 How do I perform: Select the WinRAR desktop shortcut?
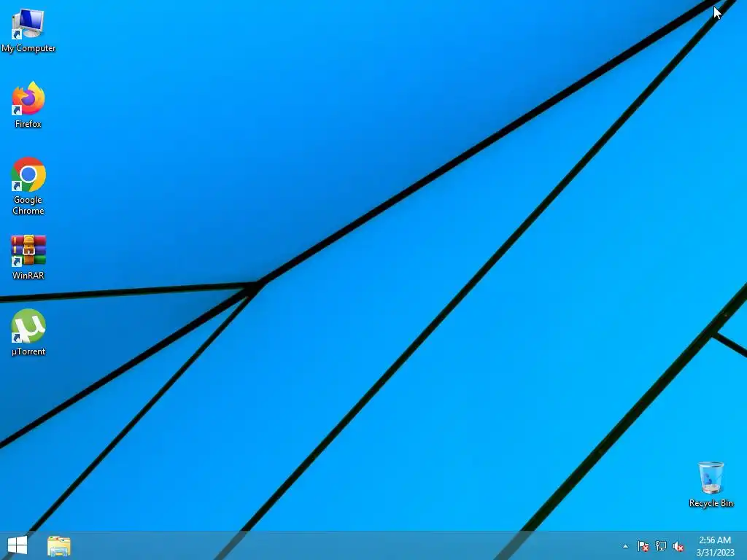(28, 257)
